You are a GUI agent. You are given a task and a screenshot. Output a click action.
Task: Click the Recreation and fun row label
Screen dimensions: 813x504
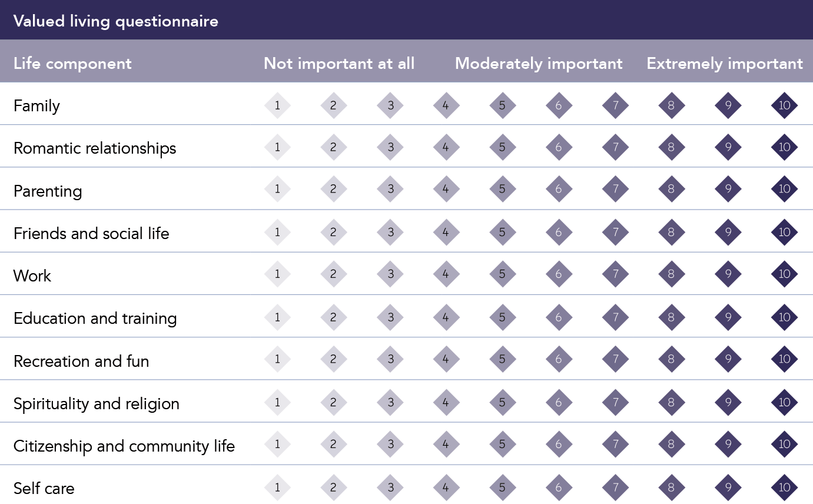81,361
